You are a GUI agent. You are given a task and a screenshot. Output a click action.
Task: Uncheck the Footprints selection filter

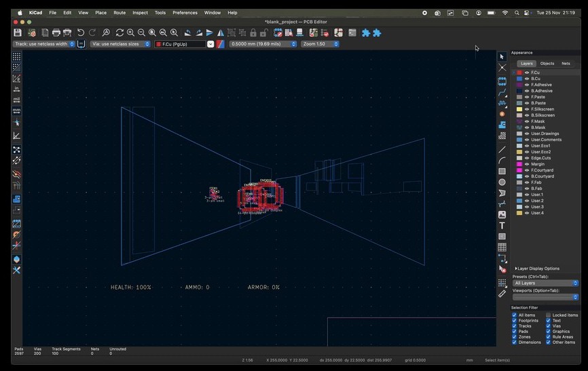(x=515, y=321)
